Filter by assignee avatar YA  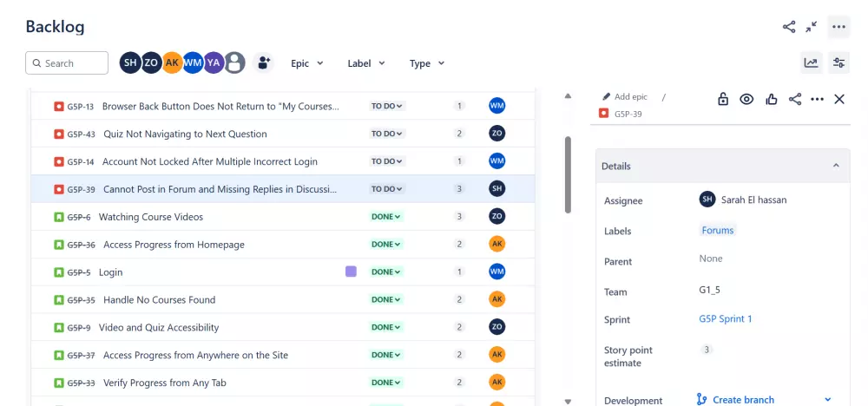click(214, 63)
